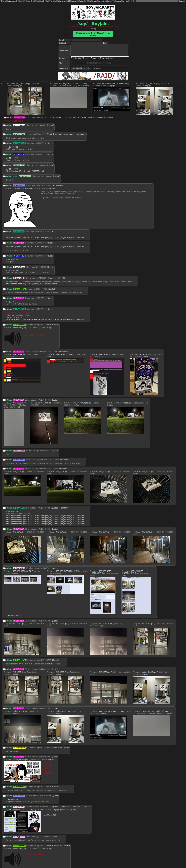186x868 pixels.
Task: Open the SOYJAK.PARTY logo banner
Action: [93, 12]
